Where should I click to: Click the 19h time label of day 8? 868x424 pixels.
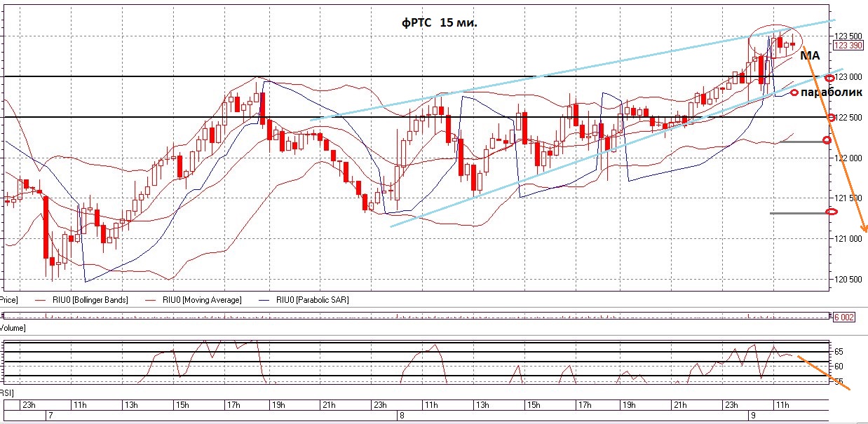pyautogui.click(x=628, y=405)
